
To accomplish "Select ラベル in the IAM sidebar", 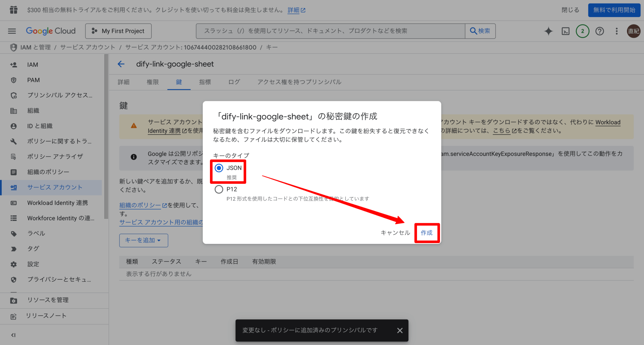I will (36, 233).
